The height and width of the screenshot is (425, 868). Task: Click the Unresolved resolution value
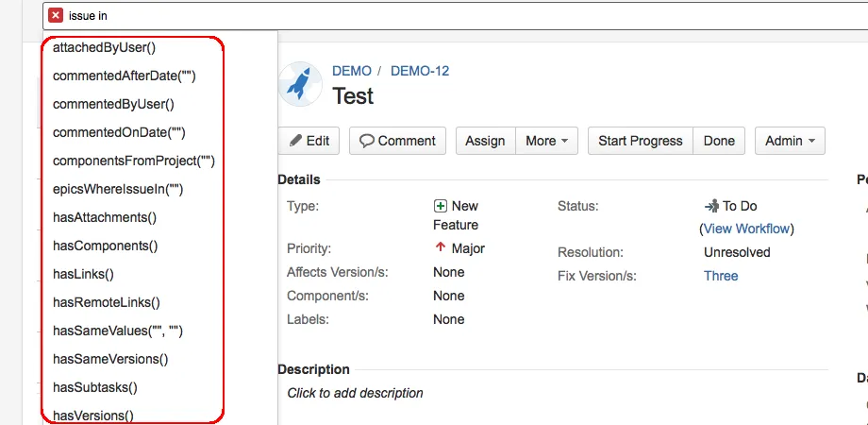click(737, 253)
